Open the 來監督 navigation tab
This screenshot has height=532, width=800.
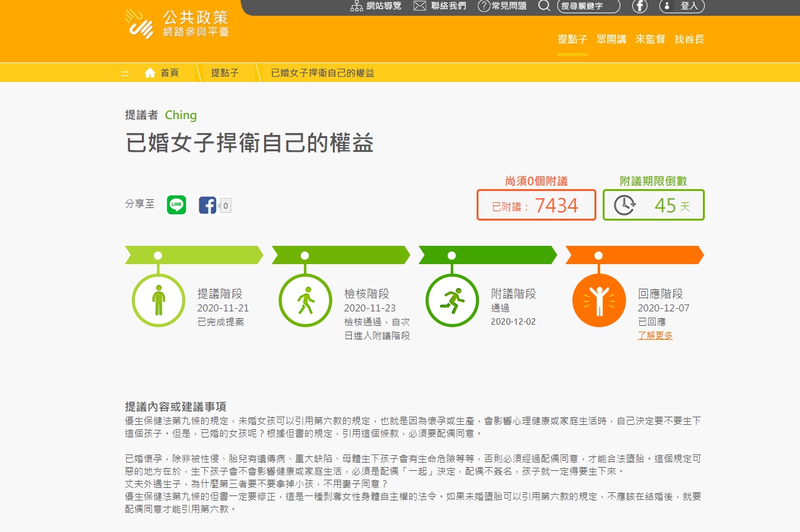(x=650, y=39)
